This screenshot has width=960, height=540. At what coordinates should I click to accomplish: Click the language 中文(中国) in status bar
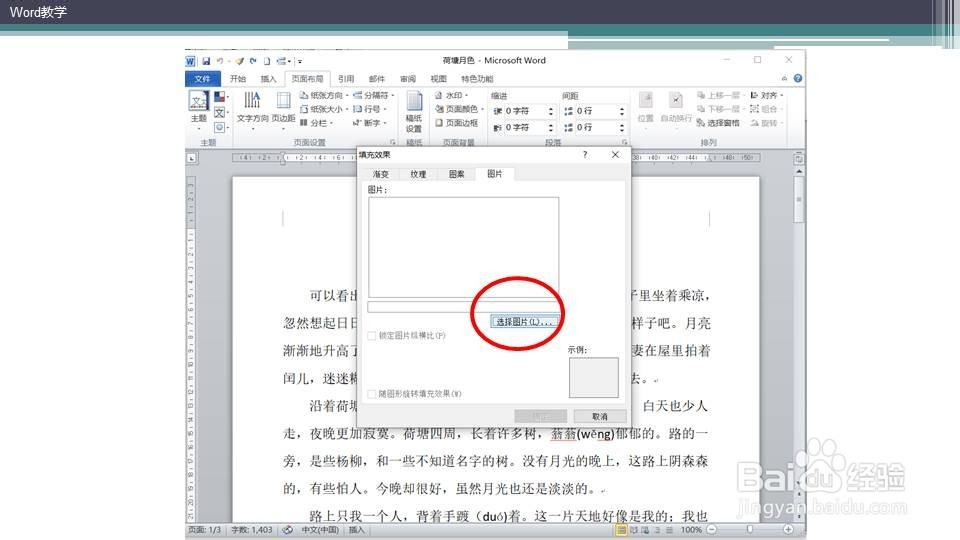[x=320, y=530]
